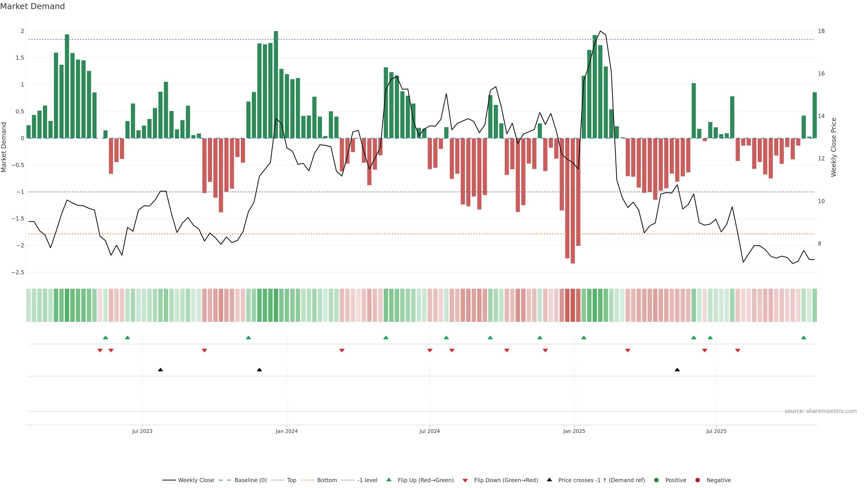Click the Jan 2025 axis label

(x=574, y=432)
